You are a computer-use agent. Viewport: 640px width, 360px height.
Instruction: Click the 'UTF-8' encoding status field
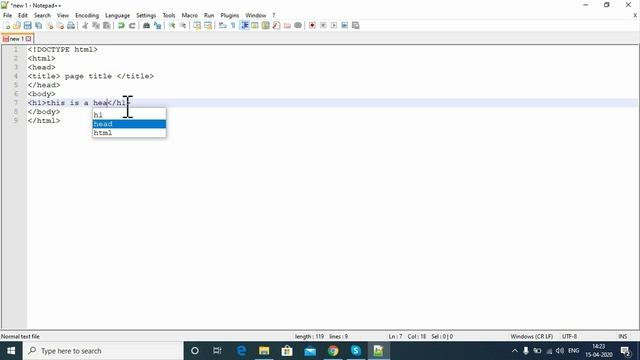[569, 337]
